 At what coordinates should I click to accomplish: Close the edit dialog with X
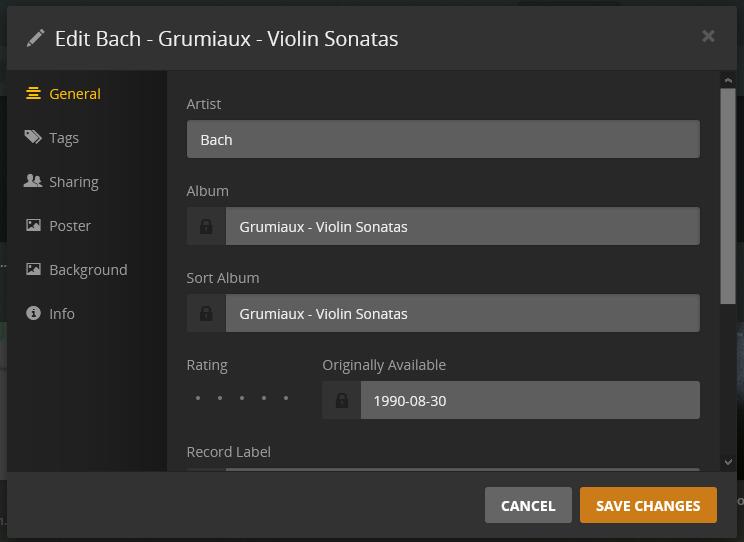click(x=708, y=36)
